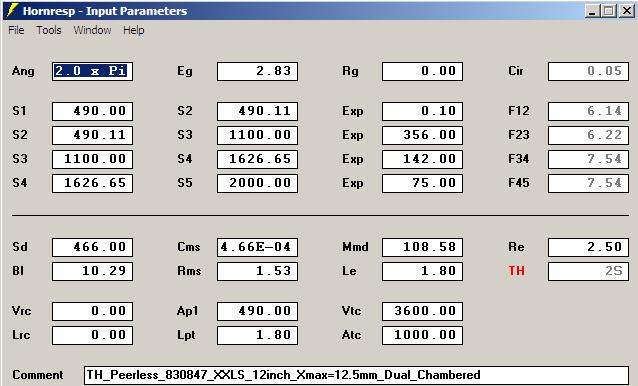This screenshot has width=638, height=386.
Task: Click the S1 field with 490.00
Action: point(92,111)
